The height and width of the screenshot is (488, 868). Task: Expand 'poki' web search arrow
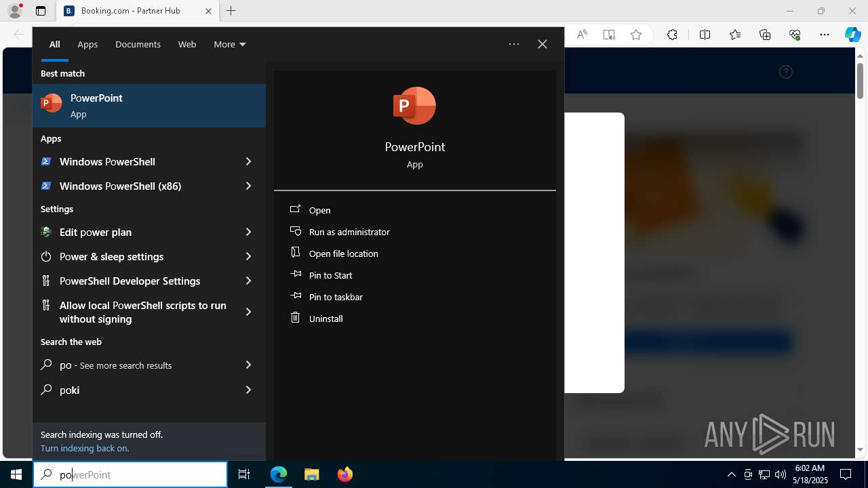[x=248, y=390]
